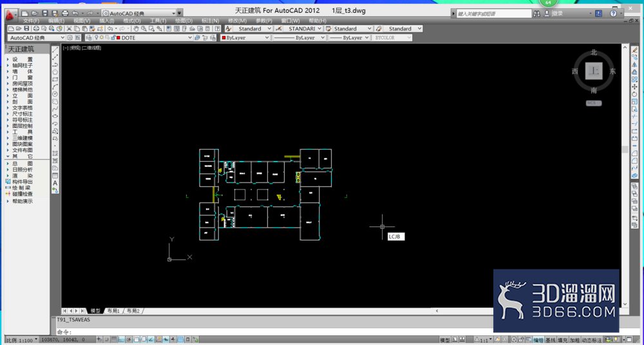The width and height of the screenshot is (644, 345).
Task: Select the Line draw tool
Action: click(x=55, y=50)
